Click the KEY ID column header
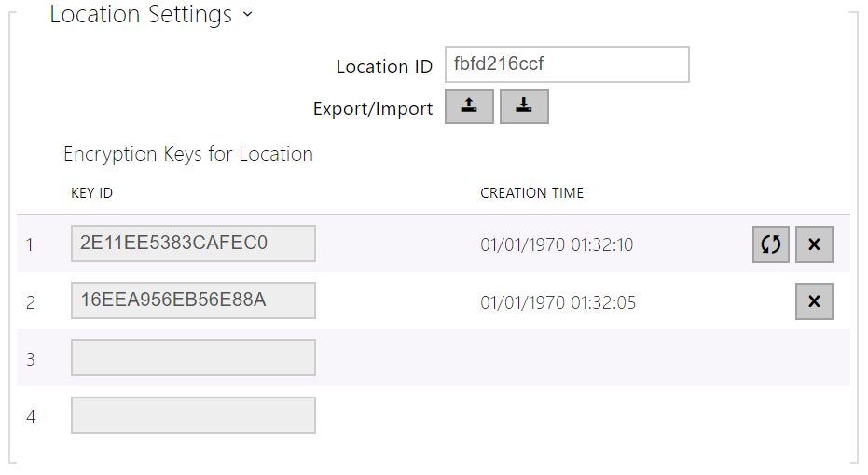 pos(91,193)
